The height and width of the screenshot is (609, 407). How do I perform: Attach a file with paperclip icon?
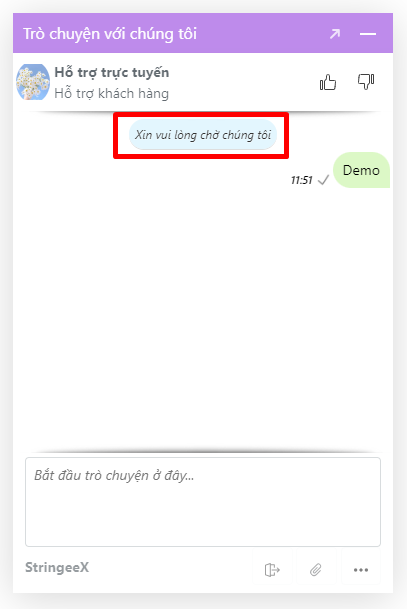pyautogui.click(x=316, y=570)
